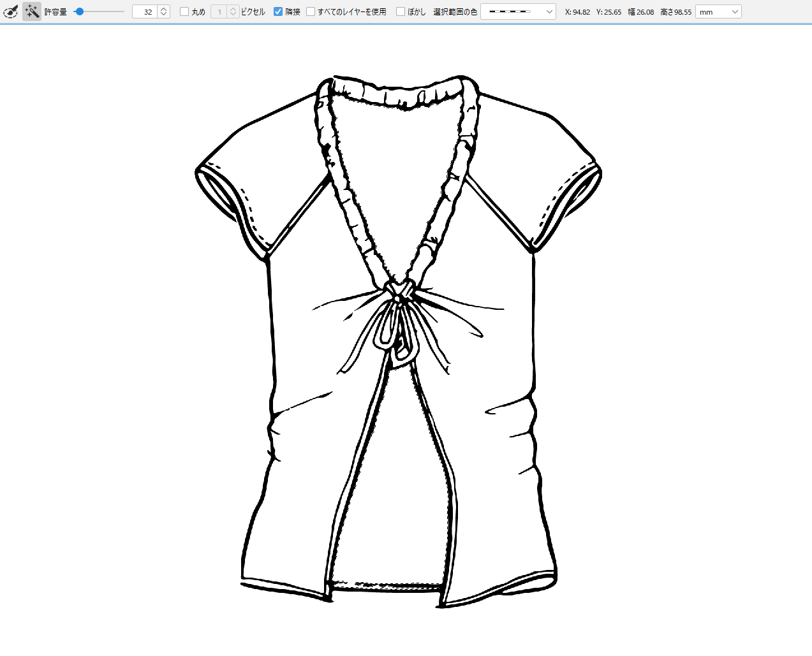The width and height of the screenshot is (812, 656).
Task: Click the ピクセル rounding value field showing 1
Action: [219, 11]
